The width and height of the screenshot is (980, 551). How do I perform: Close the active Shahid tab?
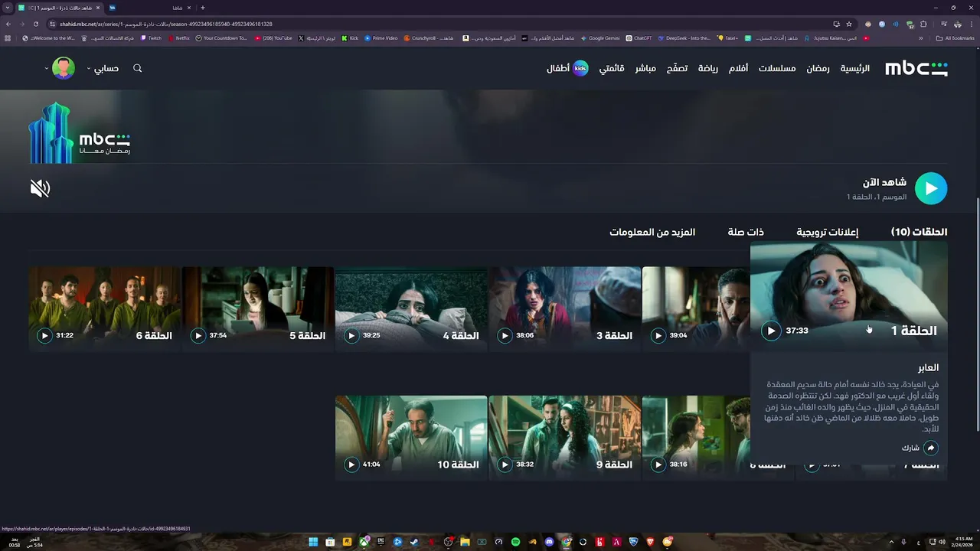98,8
